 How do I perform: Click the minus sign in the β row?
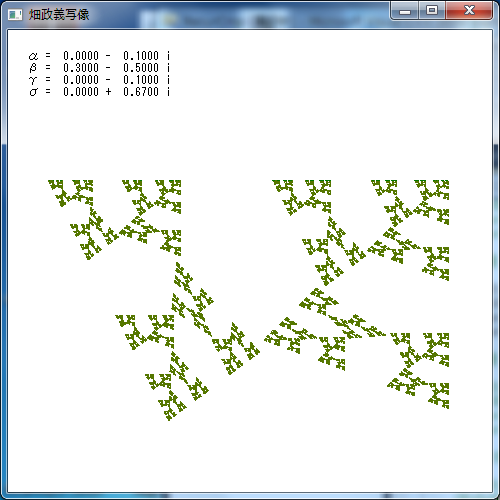(108, 68)
